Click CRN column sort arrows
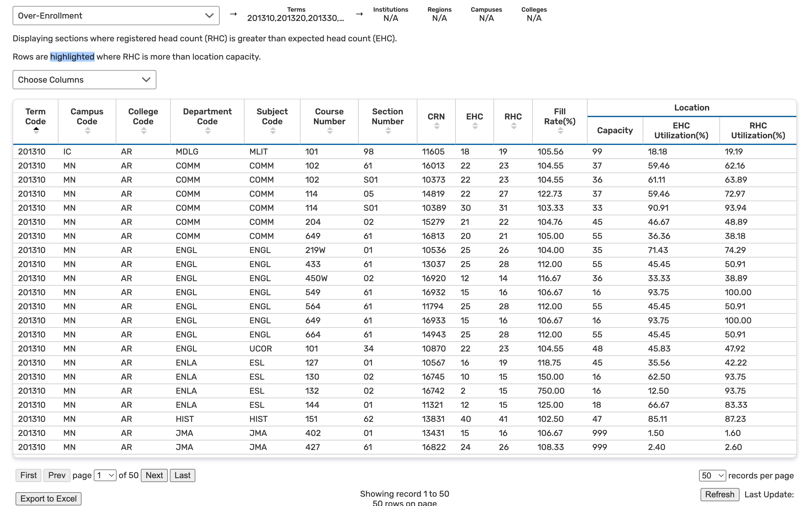The width and height of the screenshot is (812, 506). tap(436, 126)
